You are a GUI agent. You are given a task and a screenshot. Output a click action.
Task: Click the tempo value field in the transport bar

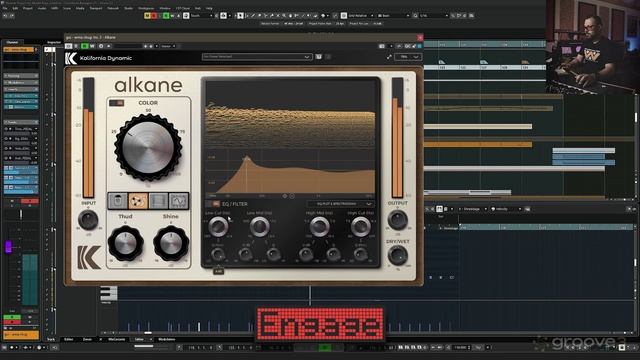click(461, 347)
